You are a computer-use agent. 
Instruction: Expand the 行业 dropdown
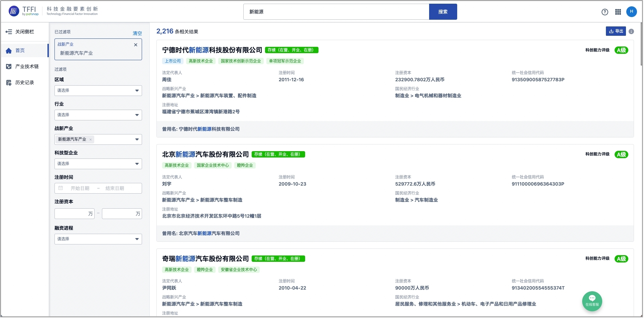pos(98,115)
